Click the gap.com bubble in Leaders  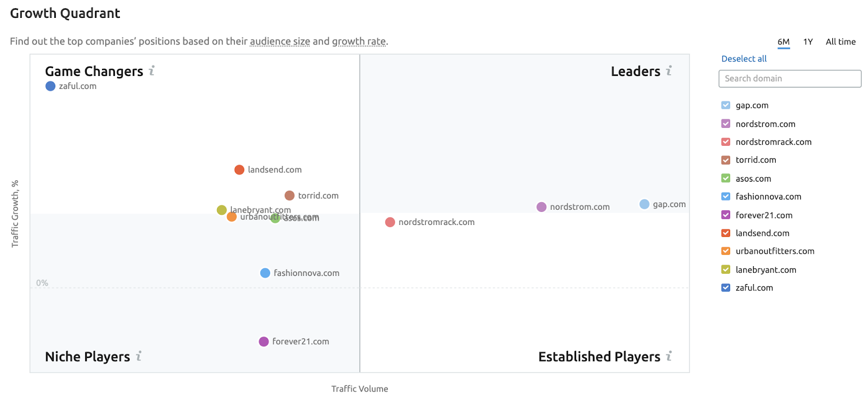(x=644, y=204)
